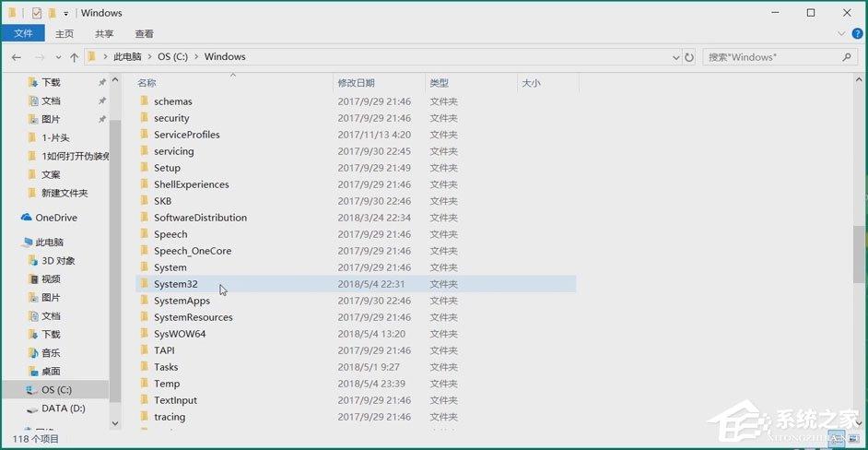Select the SKB folder icon
The height and width of the screenshot is (450, 868).
point(145,201)
